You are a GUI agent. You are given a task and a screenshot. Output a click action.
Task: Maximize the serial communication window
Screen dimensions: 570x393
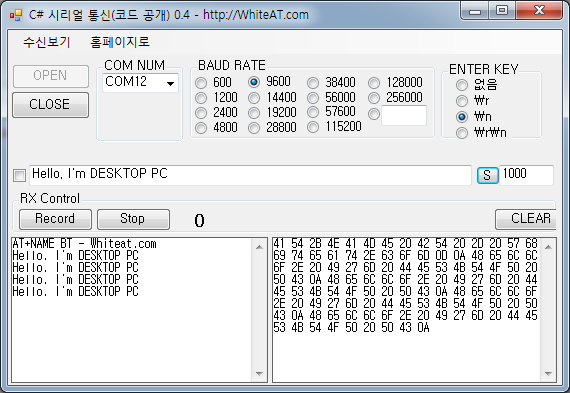tap(502, 11)
